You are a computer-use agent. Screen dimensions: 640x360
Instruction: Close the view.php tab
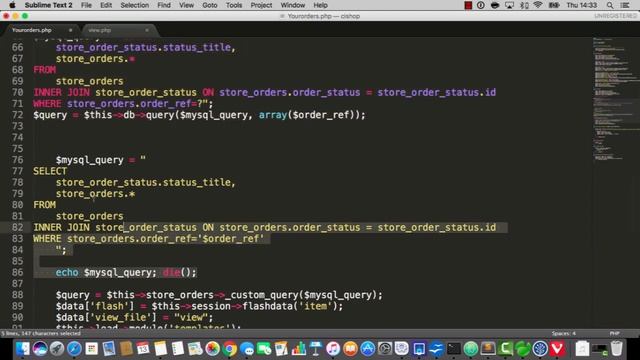tap(147, 30)
